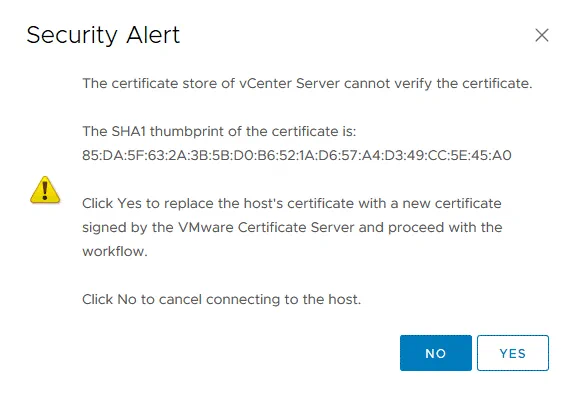Click the word 'No' in cancel instruction
Screen dimensions: 572x394
click(x=127, y=300)
